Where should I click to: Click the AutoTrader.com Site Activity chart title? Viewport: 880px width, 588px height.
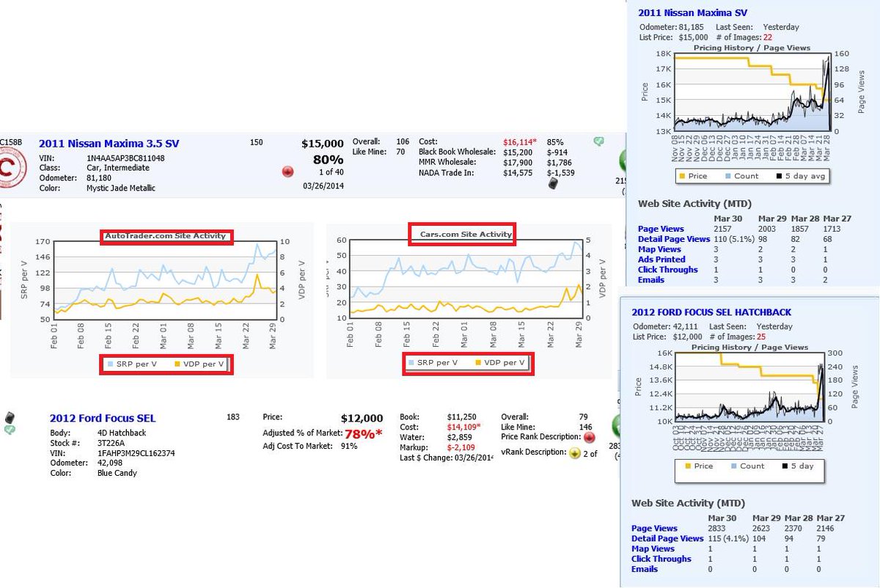coord(166,236)
